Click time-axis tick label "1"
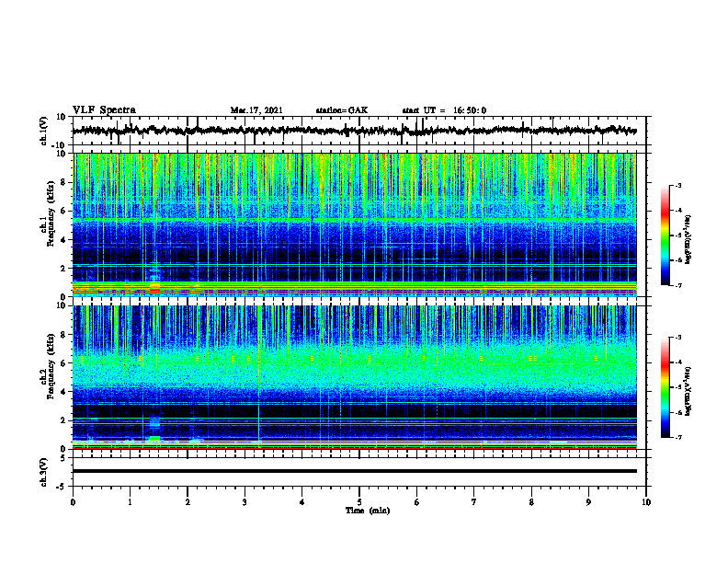The height and width of the screenshot is (563, 728). [x=130, y=502]
